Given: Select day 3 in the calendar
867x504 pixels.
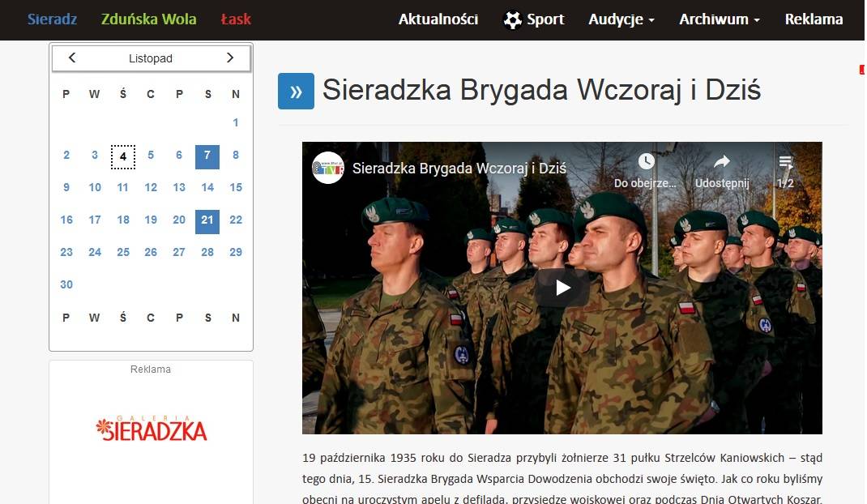Looking at the screenshot, I should (95, 155).
